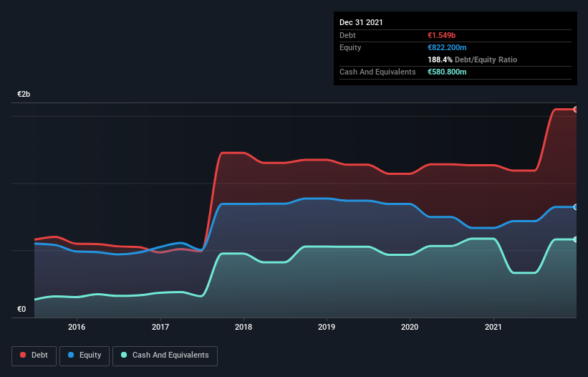Click the blue Equity legend dot
Viewport: 588px width, 377px height.
[x=71, y=355]
